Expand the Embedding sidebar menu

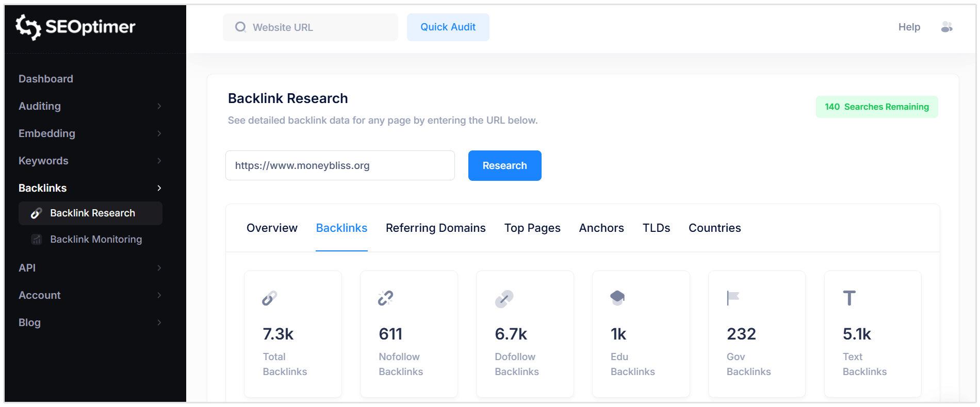pos(90,133)
